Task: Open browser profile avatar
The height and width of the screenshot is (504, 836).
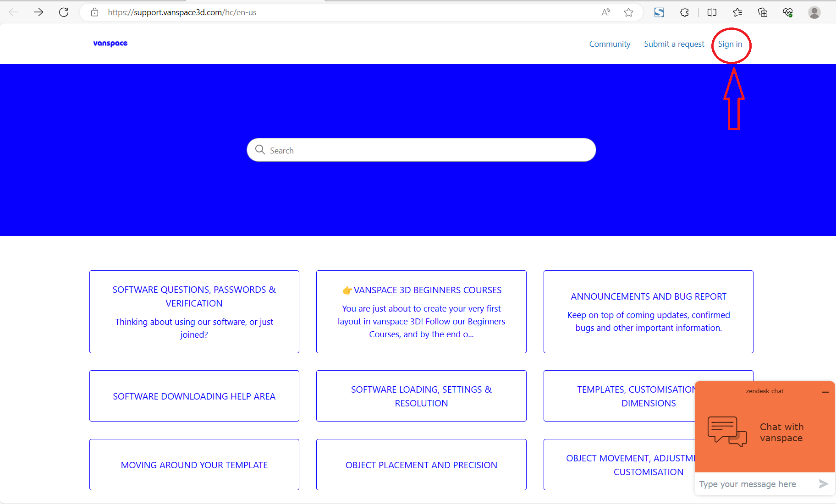Action: [814, 12]
